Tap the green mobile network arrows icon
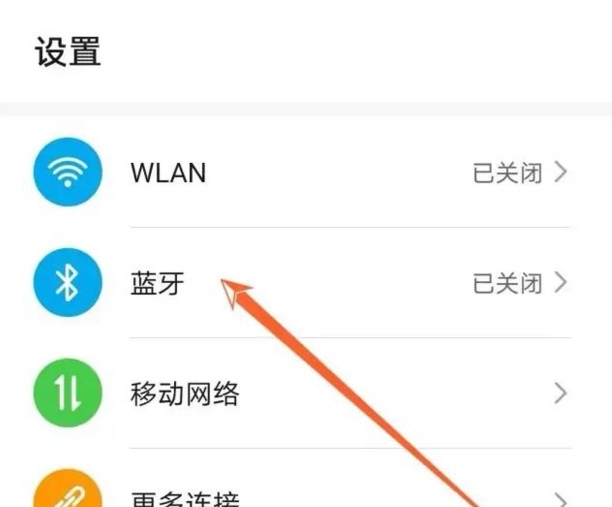The image size is (612, 507). pyautogui.click(x=68, y=393)
